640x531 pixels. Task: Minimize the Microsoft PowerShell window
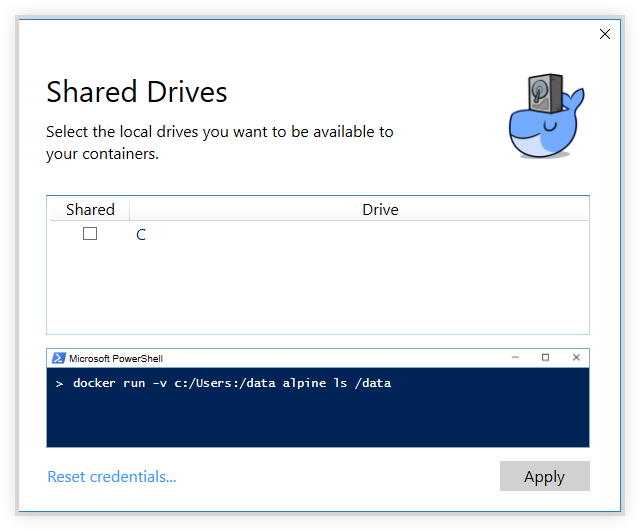[x=514, y=358]
